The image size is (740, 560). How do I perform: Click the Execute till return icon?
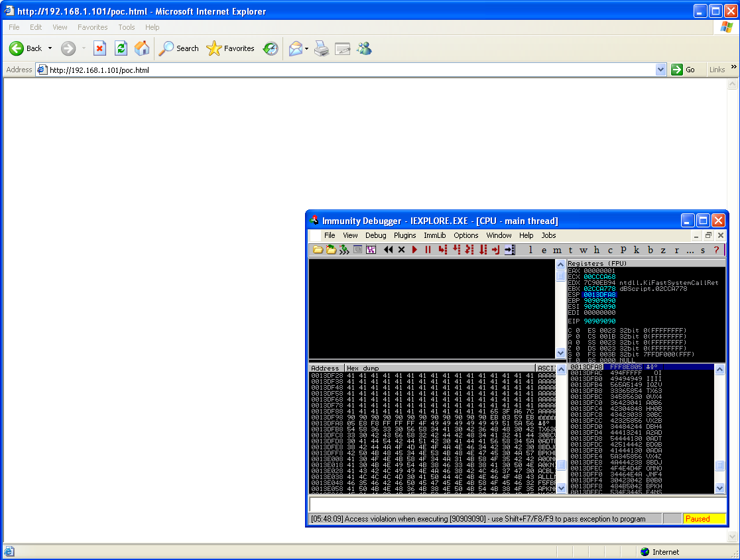click(x=495, y=250)
